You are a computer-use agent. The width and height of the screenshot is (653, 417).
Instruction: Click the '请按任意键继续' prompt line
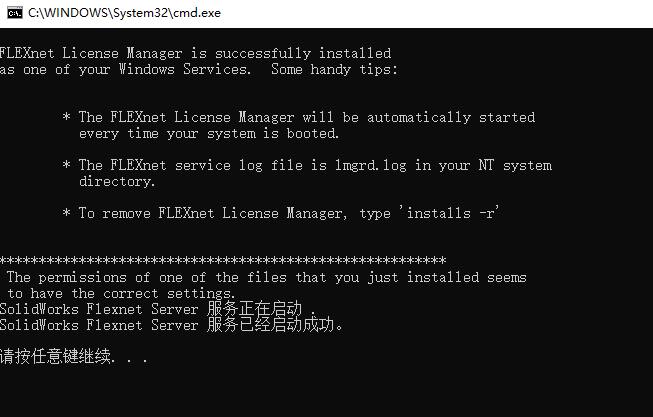[74, 357]
